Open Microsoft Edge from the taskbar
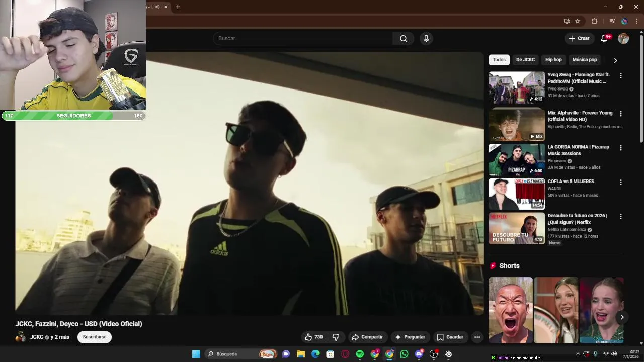The image size is (644, 362). coord(315,354)
